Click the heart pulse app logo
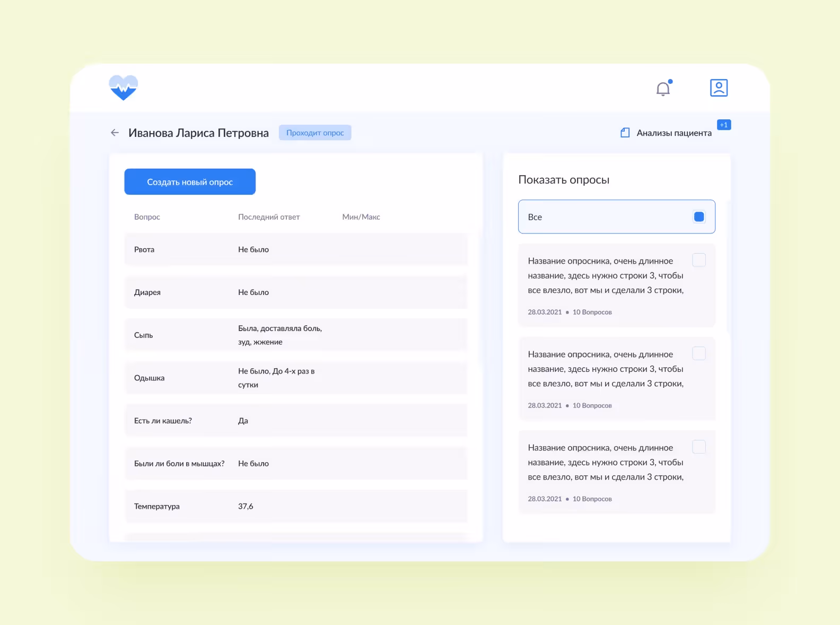The width and height of the screenshot is (840, 625). click(124, 88)
